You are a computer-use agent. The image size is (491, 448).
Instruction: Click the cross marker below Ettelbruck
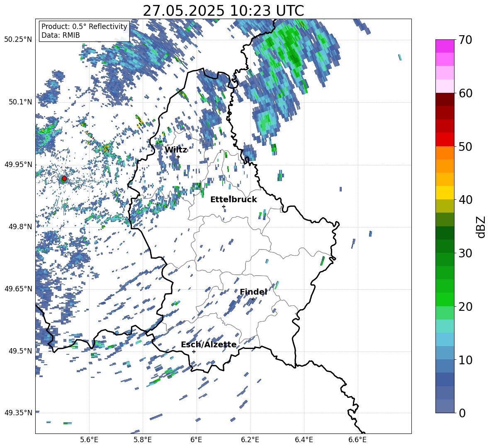(x=224, y=206)
